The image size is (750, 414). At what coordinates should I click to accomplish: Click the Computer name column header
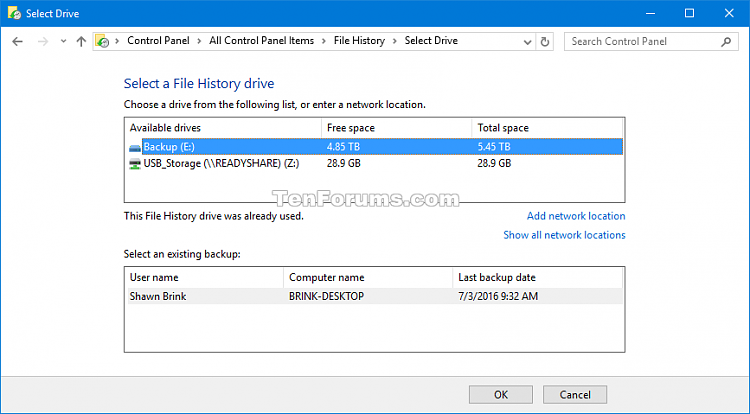click(368, 277)
